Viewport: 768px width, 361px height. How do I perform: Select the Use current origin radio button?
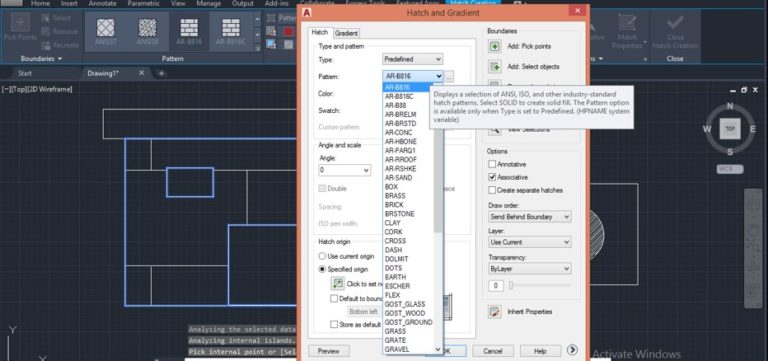[322, 256]
